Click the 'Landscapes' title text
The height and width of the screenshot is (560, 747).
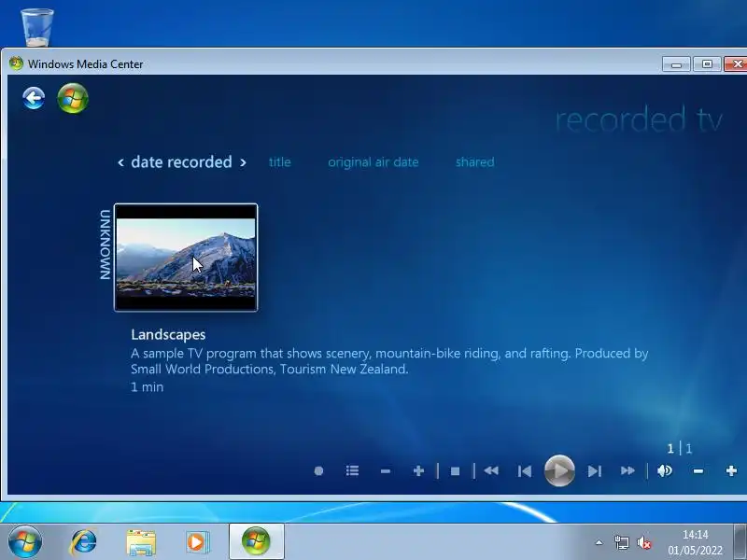pyautogui.click(x=168, y=335)
